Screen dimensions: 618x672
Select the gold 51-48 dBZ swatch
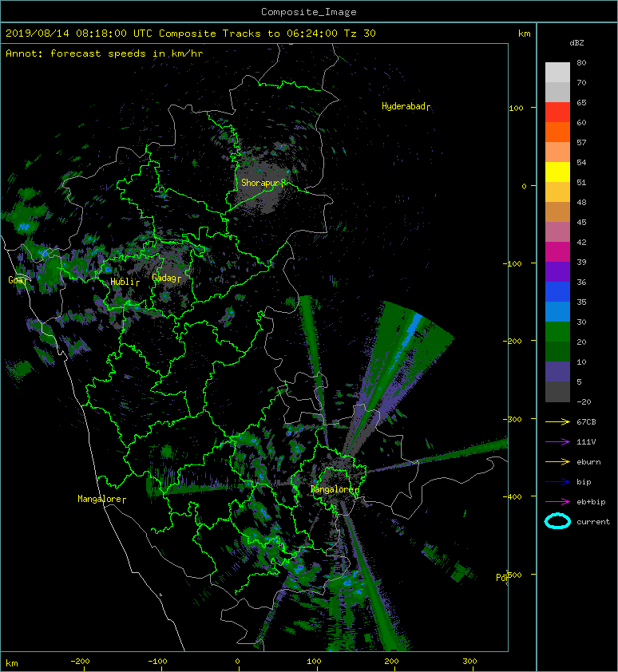[557, 192]
